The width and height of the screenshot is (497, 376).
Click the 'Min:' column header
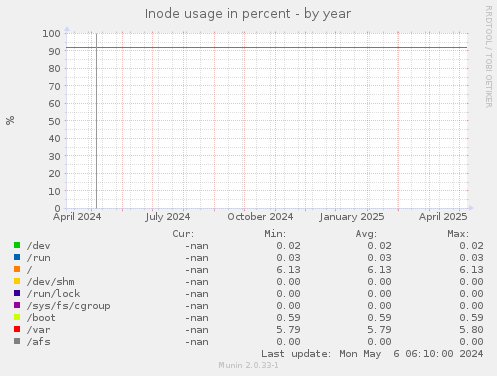click(275, 234)
